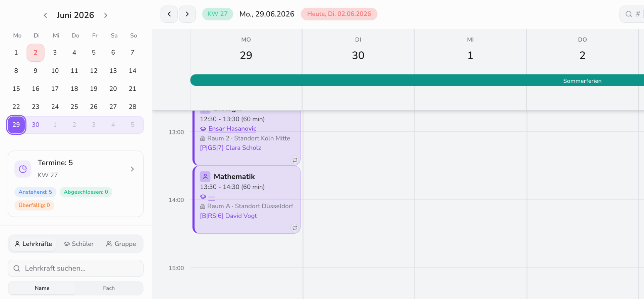644x299 pixels.
Task: Open Ensar Hasanovic student link
Action: 232,129
